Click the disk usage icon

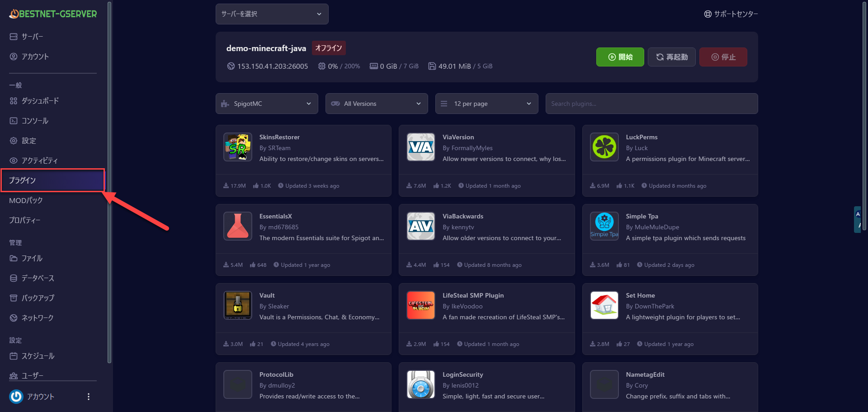click(432, 66)
